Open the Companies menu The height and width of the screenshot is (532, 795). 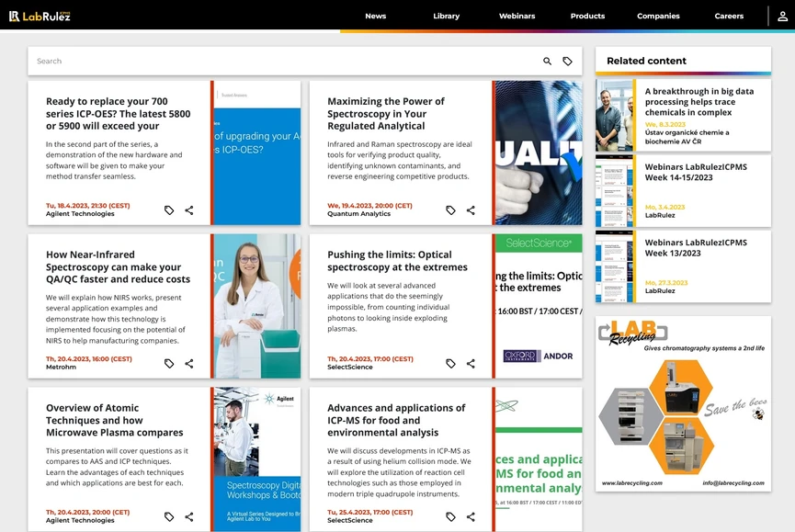(658, 17)
